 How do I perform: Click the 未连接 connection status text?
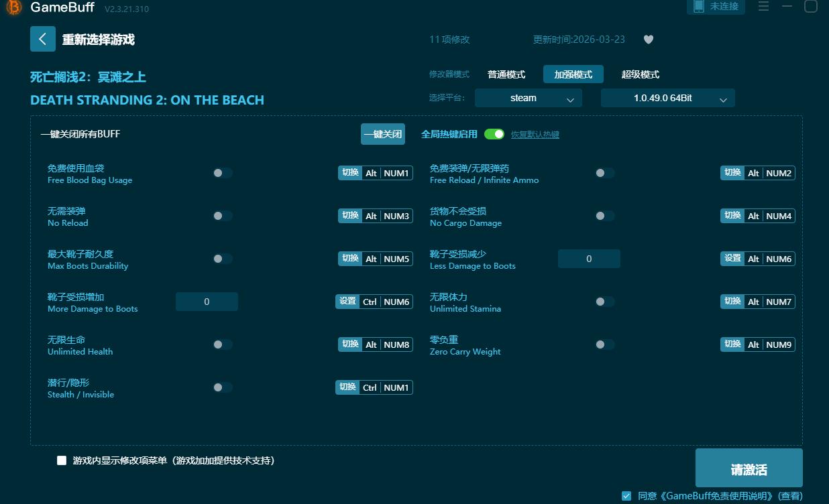pos(724,6)
